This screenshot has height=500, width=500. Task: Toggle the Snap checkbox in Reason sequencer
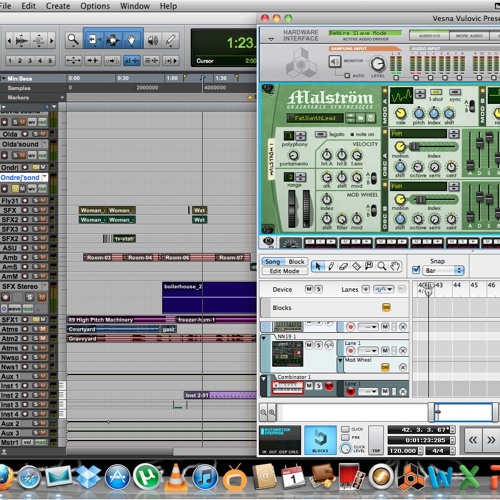416,270
